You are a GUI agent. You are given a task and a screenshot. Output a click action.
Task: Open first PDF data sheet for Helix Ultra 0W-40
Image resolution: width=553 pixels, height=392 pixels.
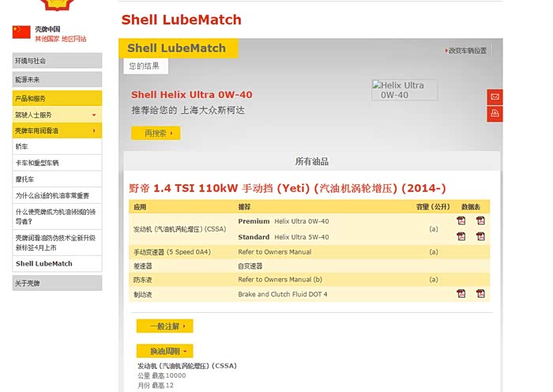coord(461,221)
